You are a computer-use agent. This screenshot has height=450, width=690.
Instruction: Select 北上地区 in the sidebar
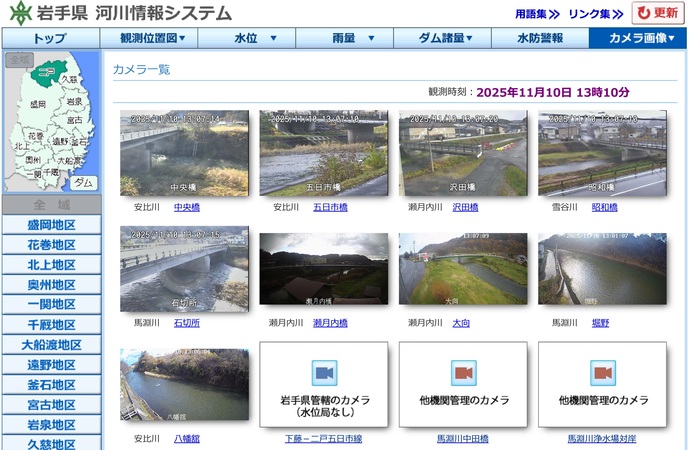pyautogui.click(x=51, y=265)
